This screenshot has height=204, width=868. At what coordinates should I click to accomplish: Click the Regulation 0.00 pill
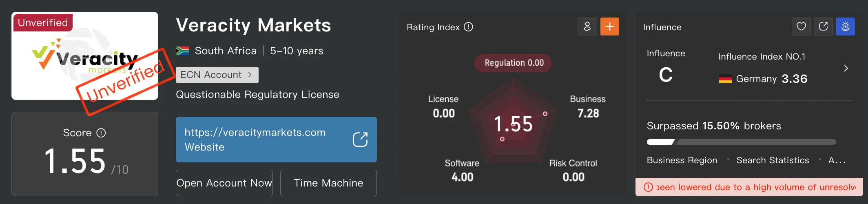pyautogui.click(x=513, y=63)
